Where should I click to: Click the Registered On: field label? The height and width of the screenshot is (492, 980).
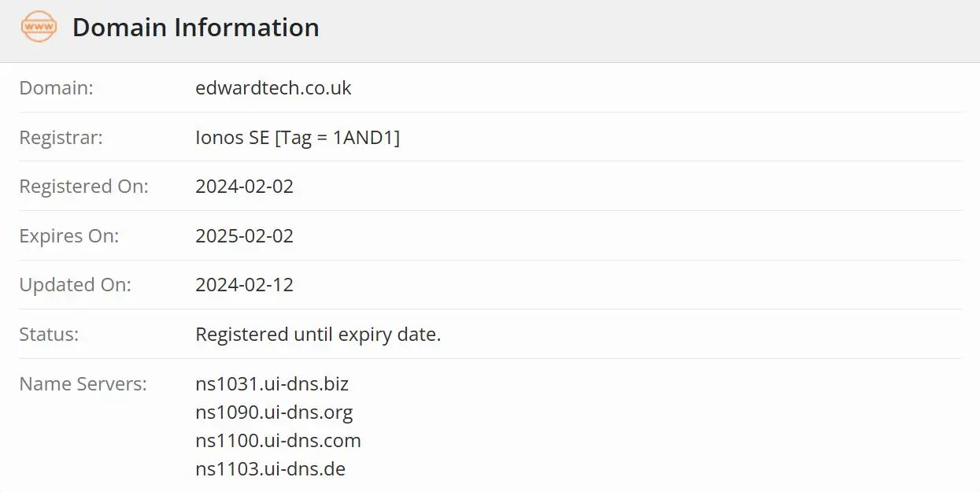pyautogui.click(x=83, y=187)
